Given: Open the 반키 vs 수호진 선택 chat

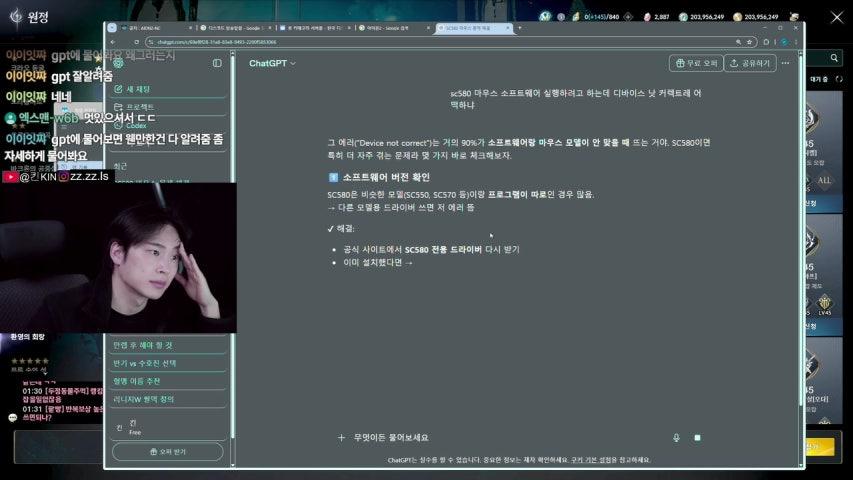Looking at the screenshot, I should 169,363.
